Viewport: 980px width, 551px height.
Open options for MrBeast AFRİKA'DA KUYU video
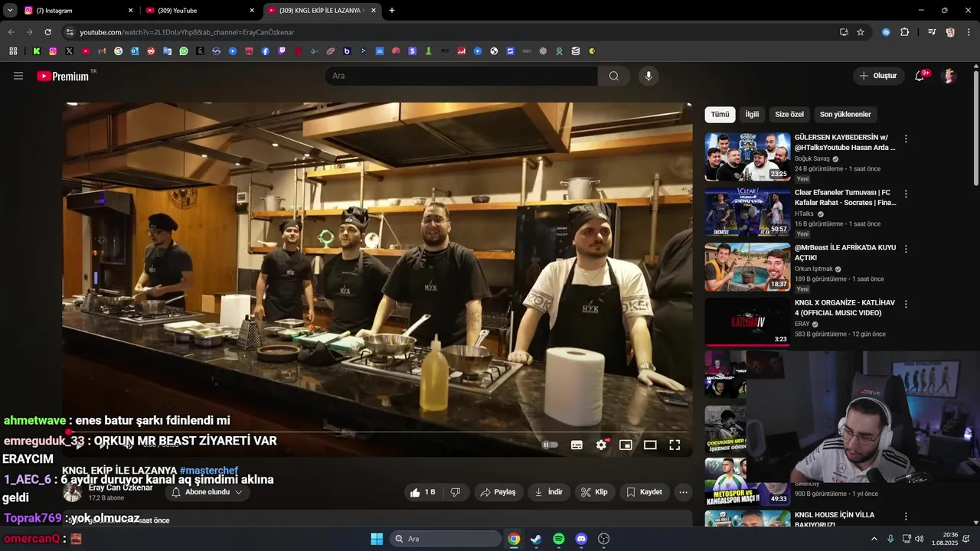click(906, 249)
